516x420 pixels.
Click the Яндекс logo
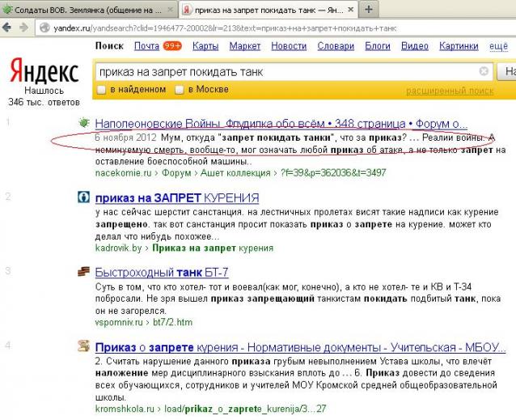pyautogui.click(x=44, y=70)
